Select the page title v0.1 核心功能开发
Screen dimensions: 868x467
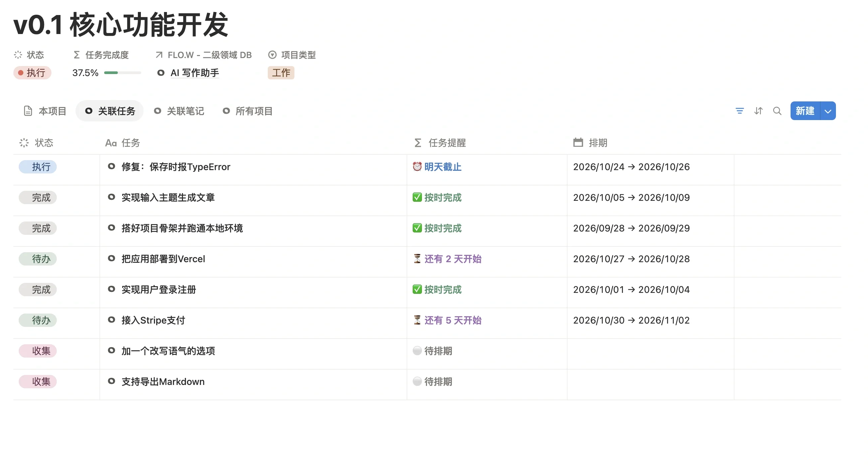121,25
